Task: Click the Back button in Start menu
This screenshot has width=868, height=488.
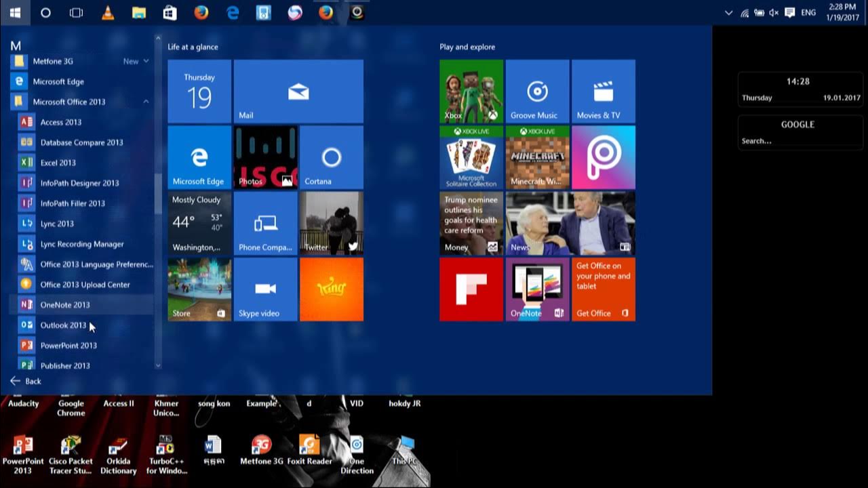Action: [x=26, y=381]
